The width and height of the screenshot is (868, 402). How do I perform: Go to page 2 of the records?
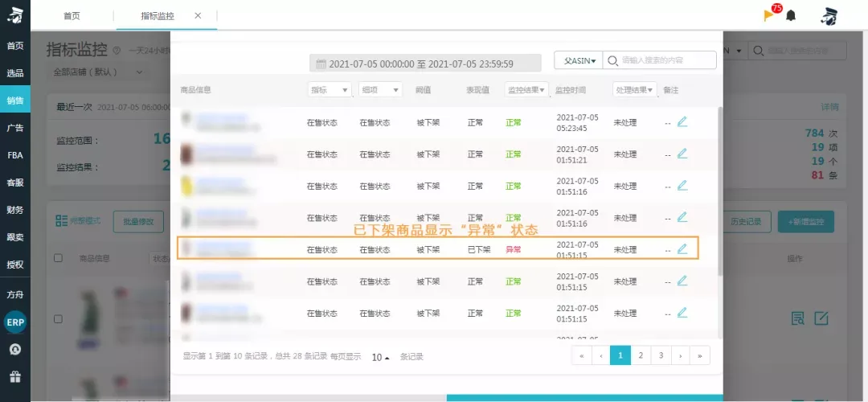point(641,355)
